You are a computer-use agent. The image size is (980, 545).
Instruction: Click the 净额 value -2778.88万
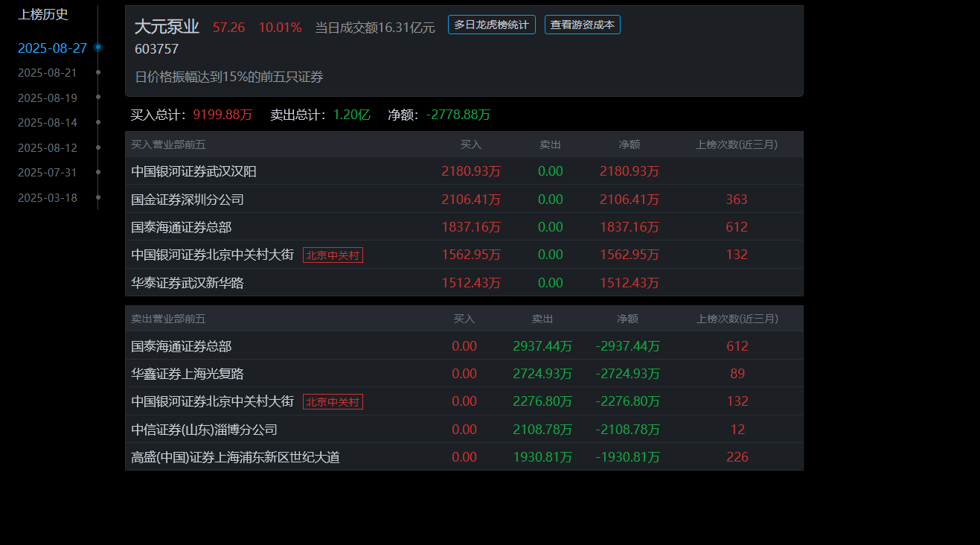pyautogui.click(x=458, y=115)
